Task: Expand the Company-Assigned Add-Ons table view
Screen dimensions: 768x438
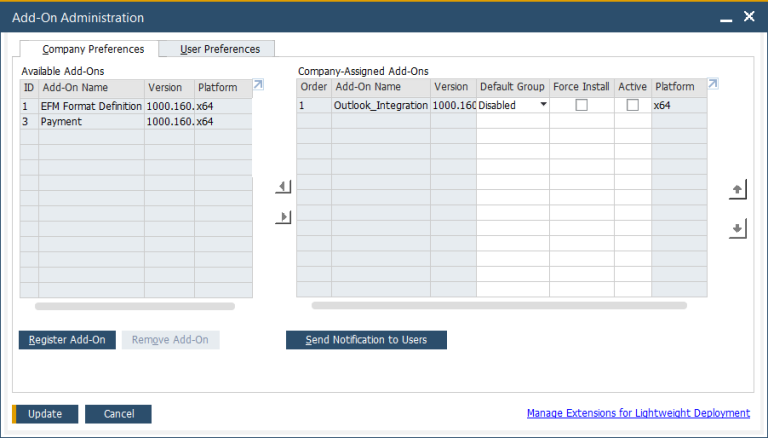Action: point(713,86)
